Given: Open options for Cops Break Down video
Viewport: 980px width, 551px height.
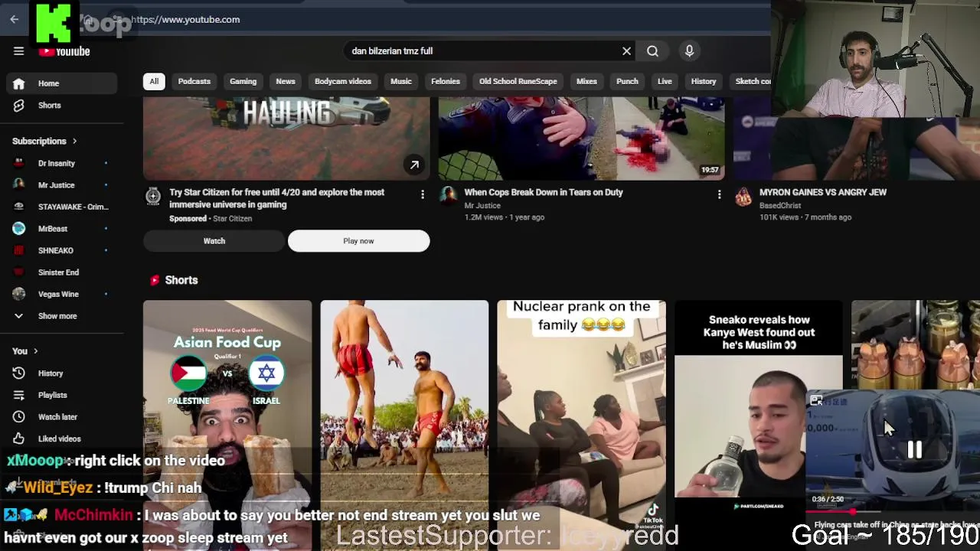Looking at the screenshot, I should tap(719, 195).
